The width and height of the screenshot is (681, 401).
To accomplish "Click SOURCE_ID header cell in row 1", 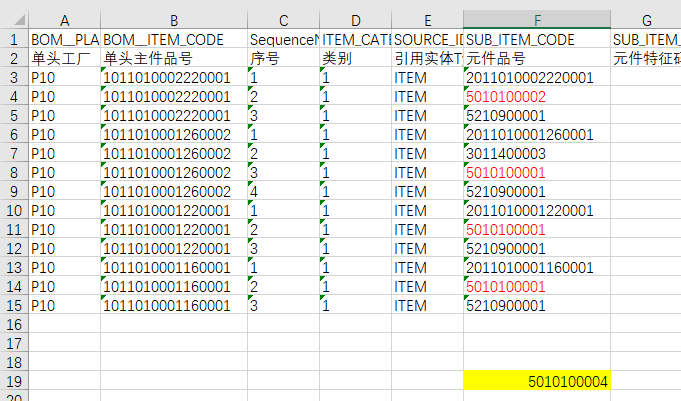I will [x=427, y=39].
